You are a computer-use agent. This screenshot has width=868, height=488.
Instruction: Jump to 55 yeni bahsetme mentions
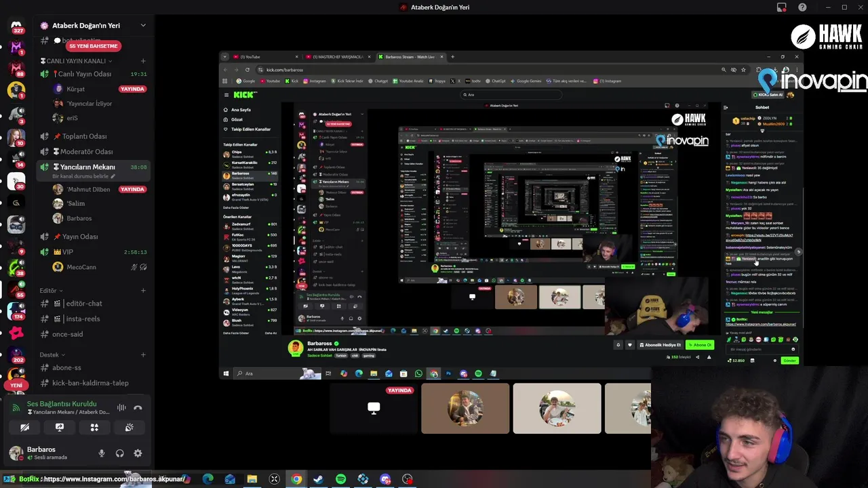click(94, 46)
